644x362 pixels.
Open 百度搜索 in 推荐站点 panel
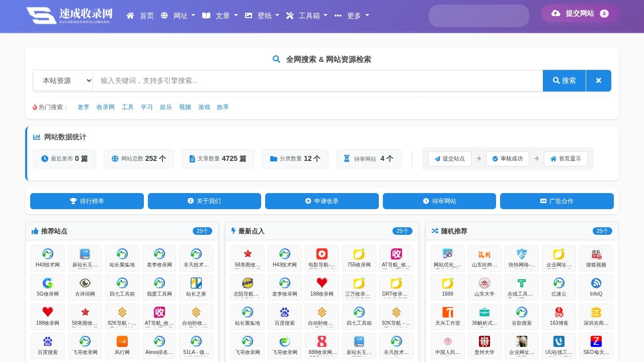pos(48,346)
